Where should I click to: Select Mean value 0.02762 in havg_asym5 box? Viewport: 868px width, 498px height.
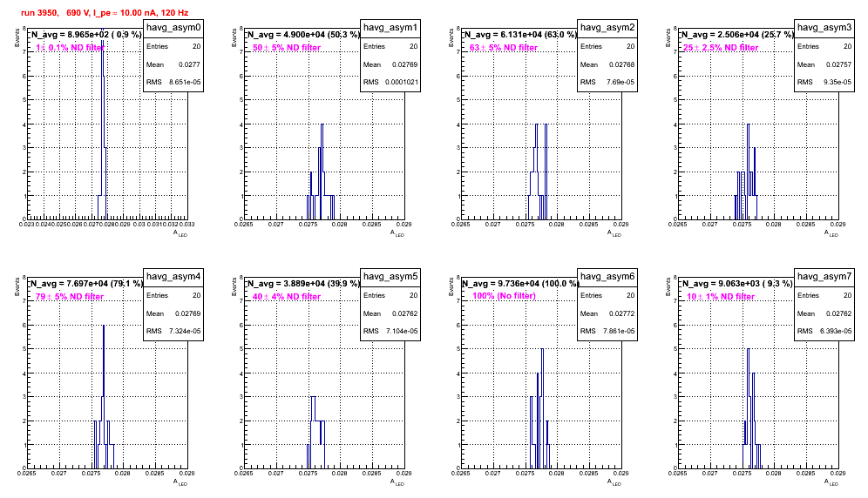click(x=404, y=313)
